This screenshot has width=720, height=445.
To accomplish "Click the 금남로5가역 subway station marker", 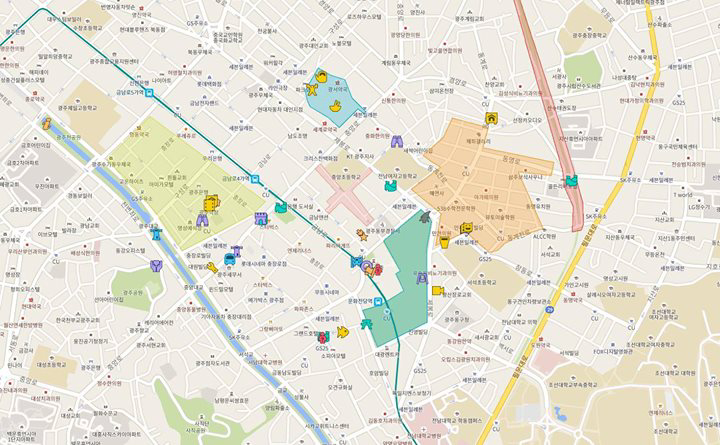I will [149, 93].
